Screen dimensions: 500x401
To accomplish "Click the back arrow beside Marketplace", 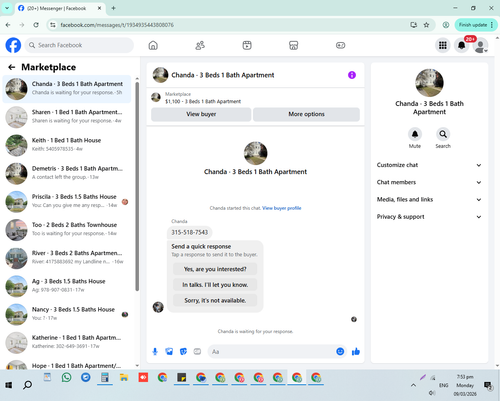I will [x=12, y=67].
